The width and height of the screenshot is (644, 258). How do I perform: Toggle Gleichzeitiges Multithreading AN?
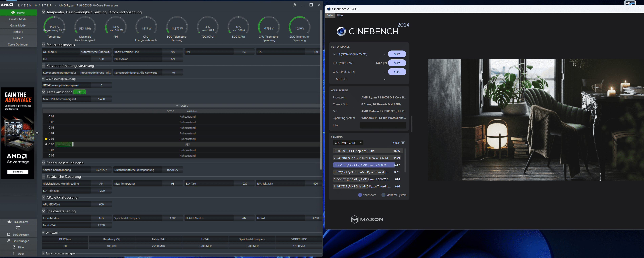point(101,184)
